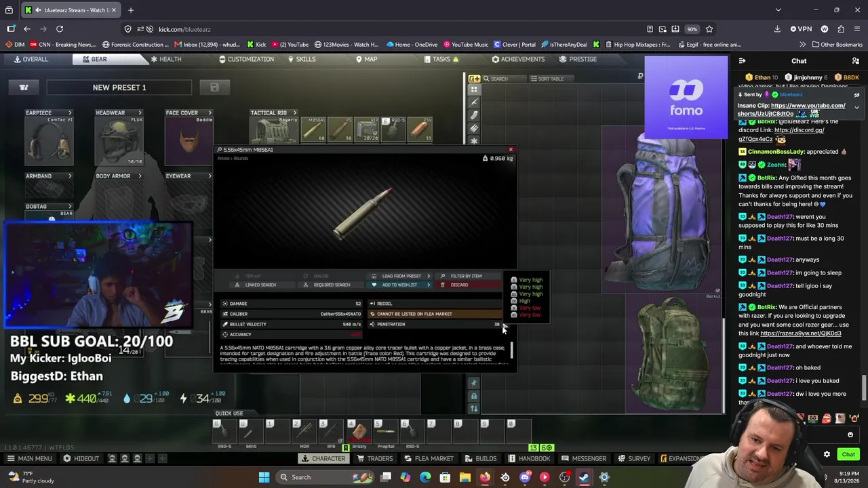Select the weapons stash filter icon
868x488 pixels.
coord(474,102)
